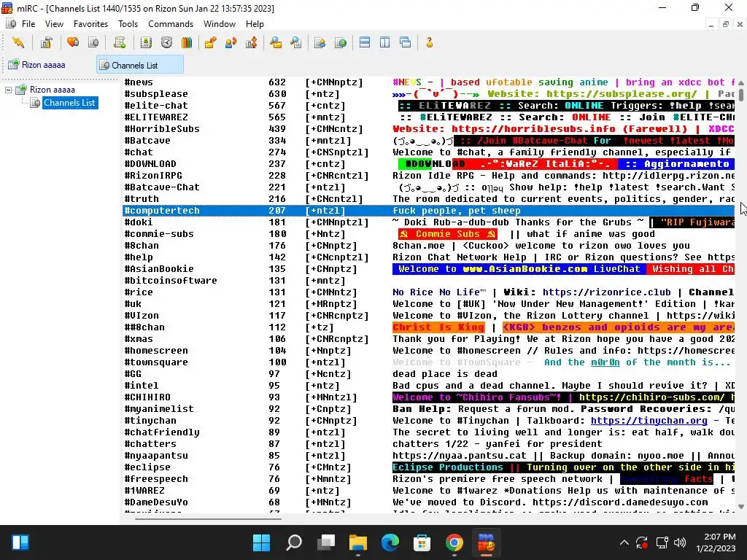Screen dimensions: 747x560
Task: Click the Send File folder icon
Action: click(211, 43)
